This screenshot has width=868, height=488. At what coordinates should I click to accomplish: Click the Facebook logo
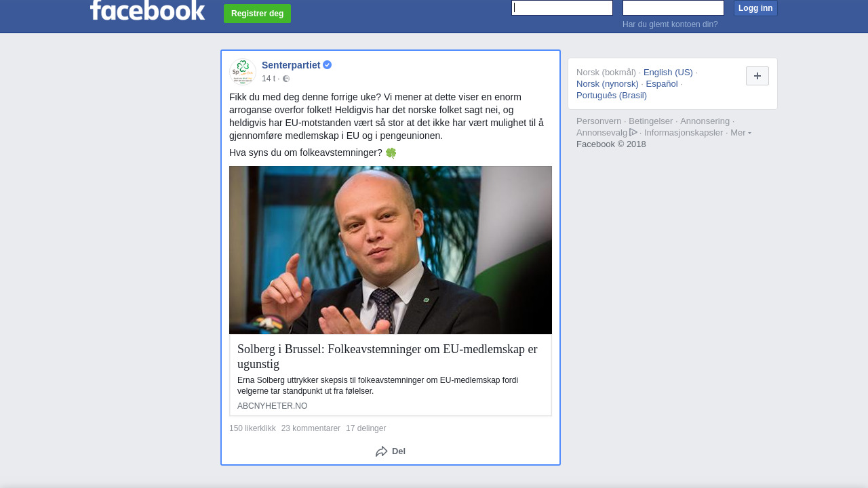point(147,9)
